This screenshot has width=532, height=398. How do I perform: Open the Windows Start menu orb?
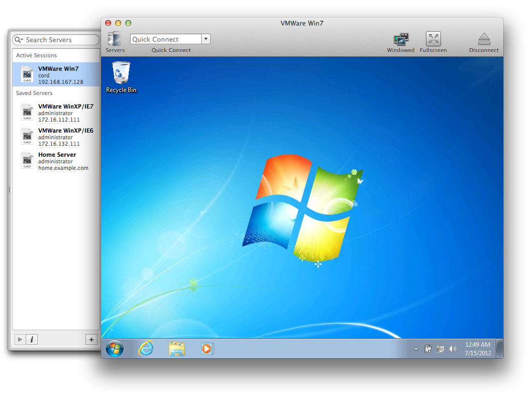tap(115, 349)
